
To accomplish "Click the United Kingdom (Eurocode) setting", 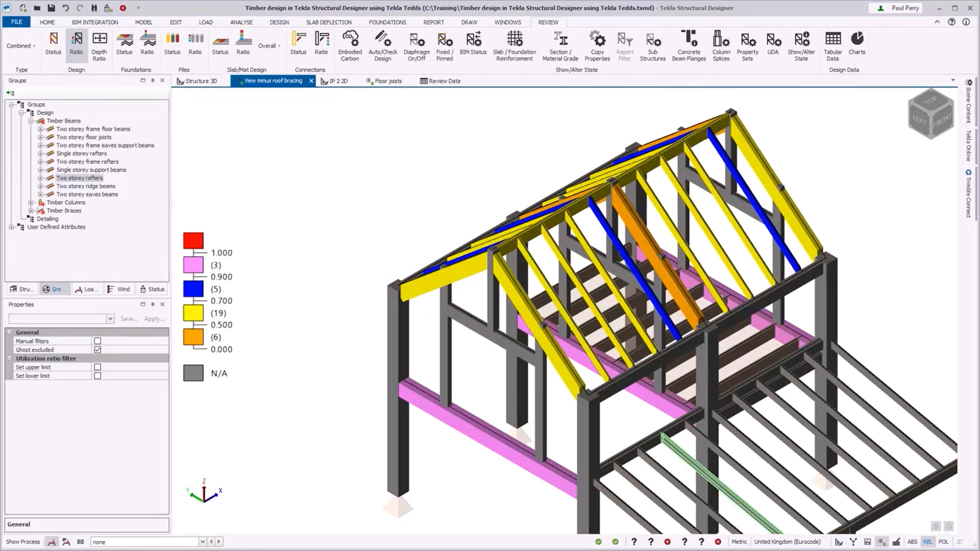I will (x=787, y=542).
